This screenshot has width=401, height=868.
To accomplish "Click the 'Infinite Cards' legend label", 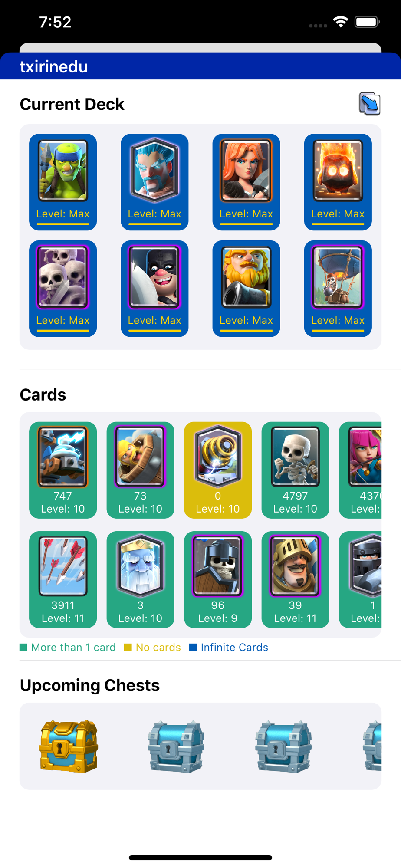I will click(x=229, y=648).
